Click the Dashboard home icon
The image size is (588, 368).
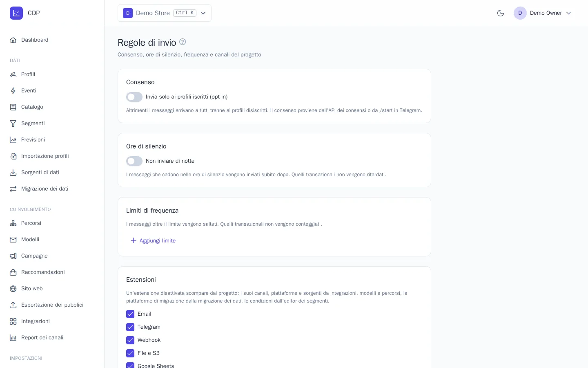tap(13, 40)
